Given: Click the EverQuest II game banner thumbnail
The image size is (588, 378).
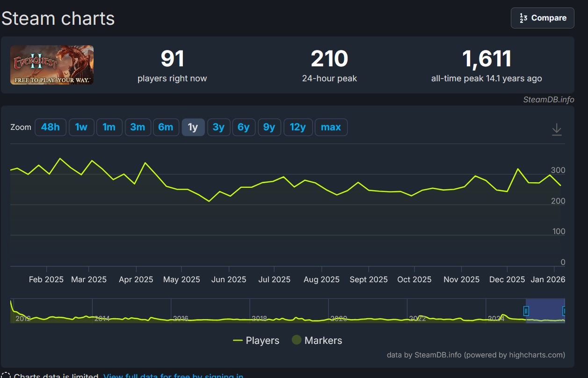Looking at the screenshot, I should [x=52, y=65].
